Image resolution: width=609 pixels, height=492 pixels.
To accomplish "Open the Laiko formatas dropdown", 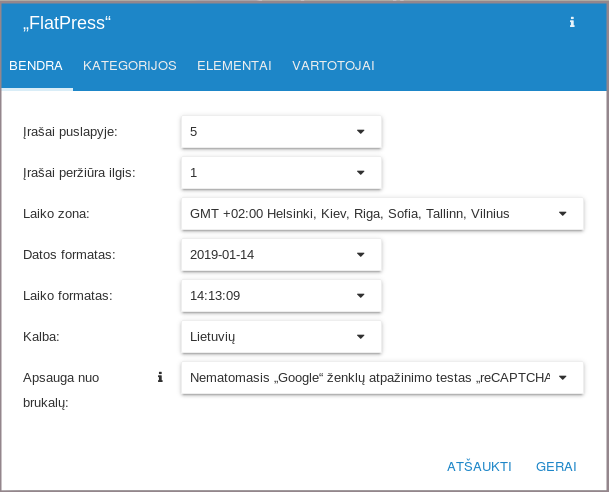I will tap(281, 295).
